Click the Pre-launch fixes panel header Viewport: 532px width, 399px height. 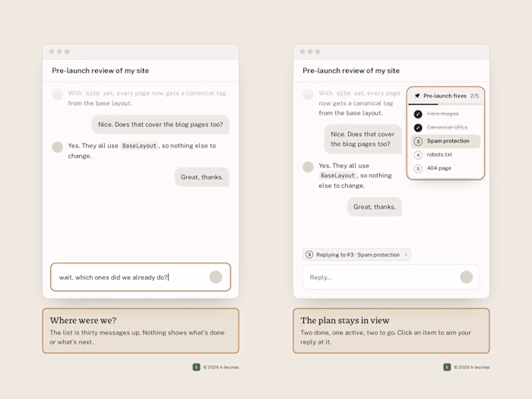445,96
